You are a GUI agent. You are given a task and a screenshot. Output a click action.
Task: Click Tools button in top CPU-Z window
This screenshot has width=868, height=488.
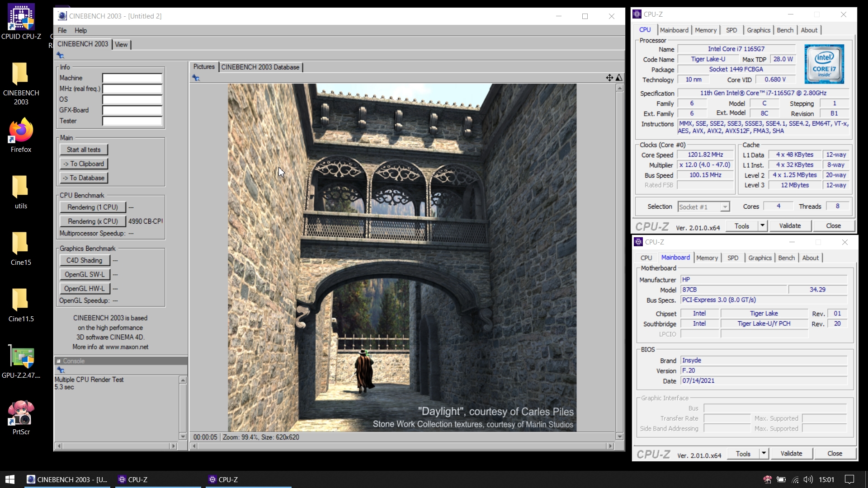pos(741,225)
